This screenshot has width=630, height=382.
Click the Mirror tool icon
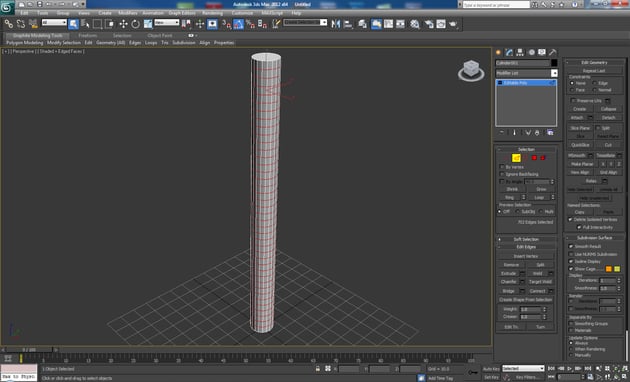click(335, 24)
